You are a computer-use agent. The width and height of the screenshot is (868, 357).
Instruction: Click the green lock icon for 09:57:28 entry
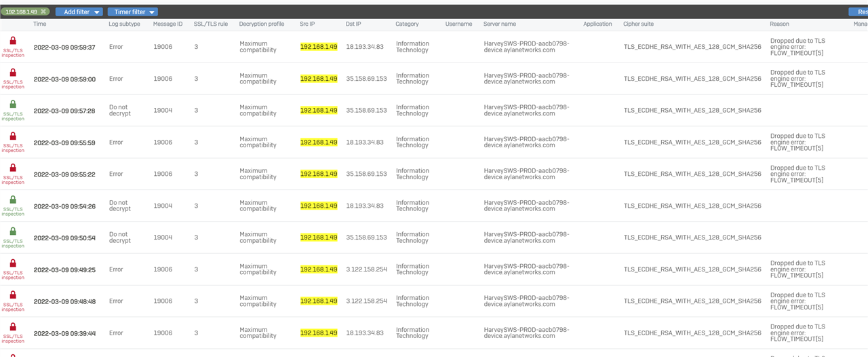click(13, 105)
